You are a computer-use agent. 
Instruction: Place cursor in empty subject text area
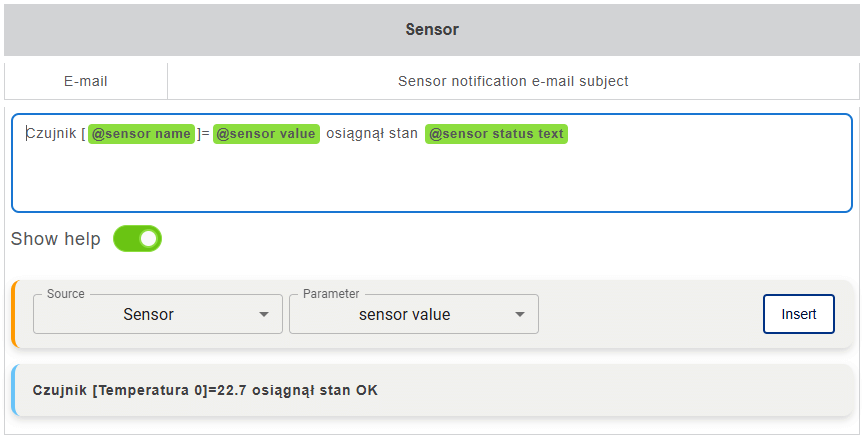coord(430,180)
